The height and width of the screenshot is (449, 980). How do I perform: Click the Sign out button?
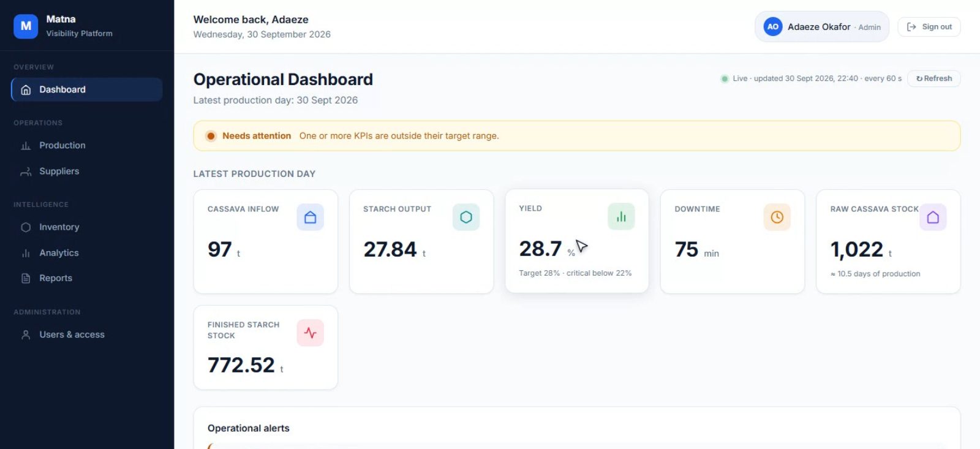point(929,27)
